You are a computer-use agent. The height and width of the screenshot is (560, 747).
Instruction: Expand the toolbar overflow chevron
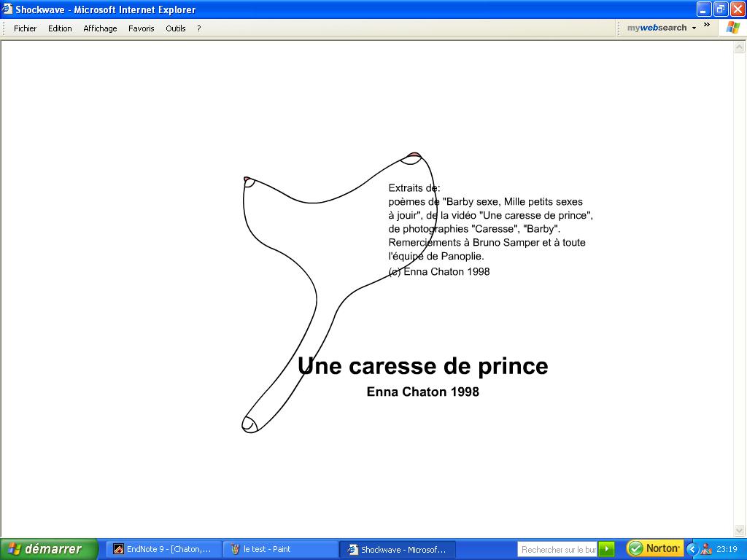(706, 25)
